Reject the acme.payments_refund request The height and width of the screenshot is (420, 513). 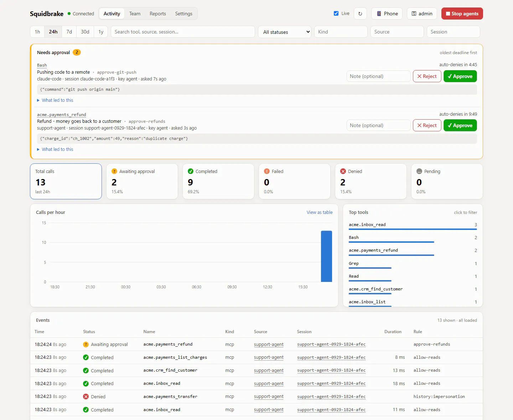tap(427, 125)
